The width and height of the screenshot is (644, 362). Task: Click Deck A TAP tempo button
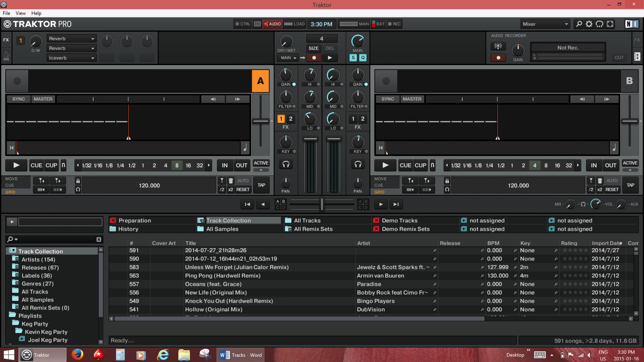click(261, 185)
